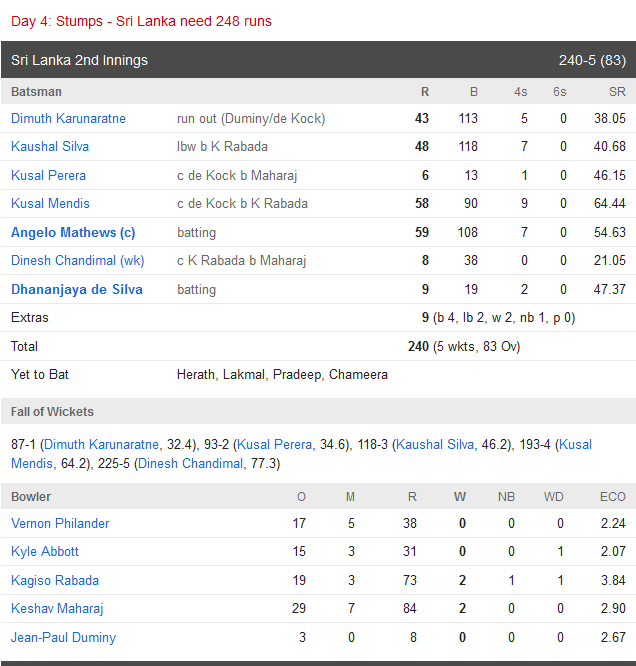View bowler Vernon Philander's profile
636x666 pixels.
60,523
